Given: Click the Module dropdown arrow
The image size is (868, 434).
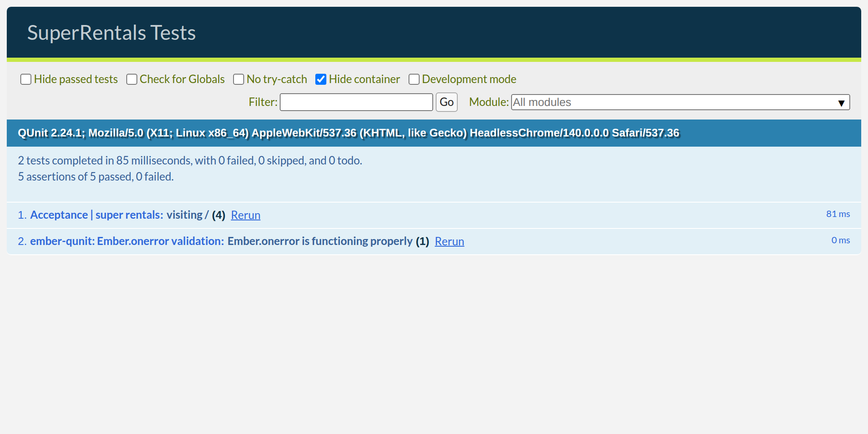Looking at the screenshot, I should tap(841, 103).
